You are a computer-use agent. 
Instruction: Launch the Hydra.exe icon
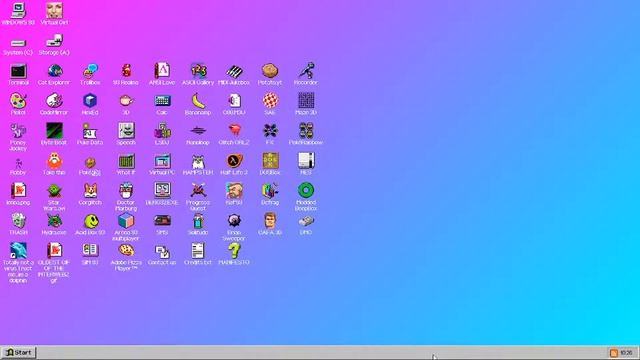coord(54,221)
